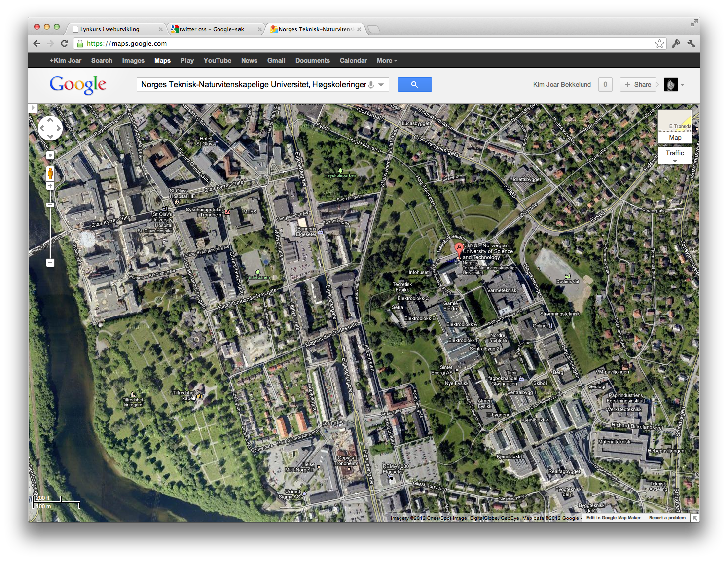The width and height of the screenshot is (728, 561).
Task: Click the show-my-location button
Action: click(50, 155)
